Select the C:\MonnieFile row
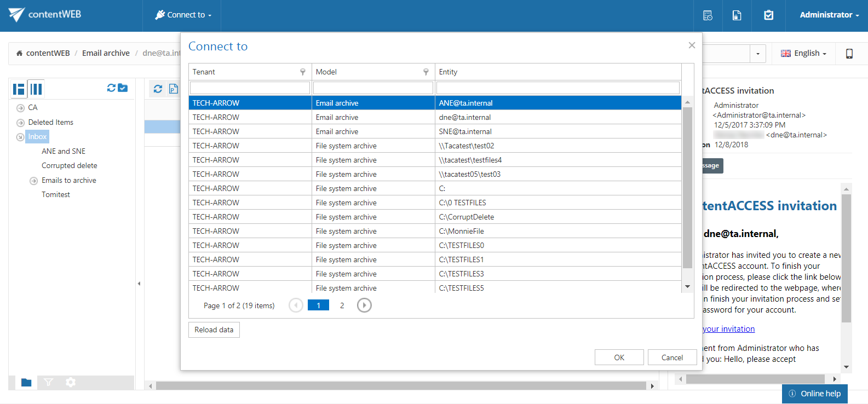Viewport: 868px width, 404px height. (435, 231)
